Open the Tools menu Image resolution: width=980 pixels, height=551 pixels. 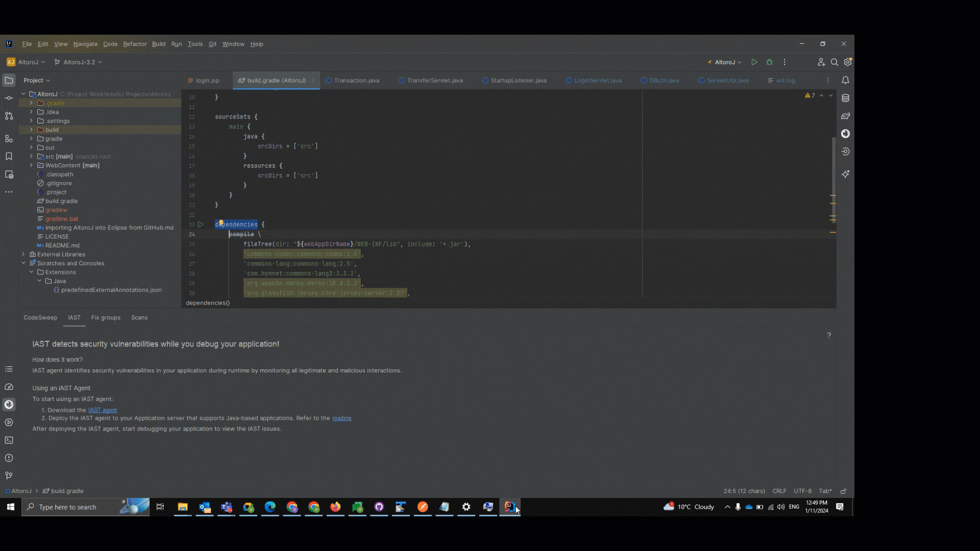point(195,44)
